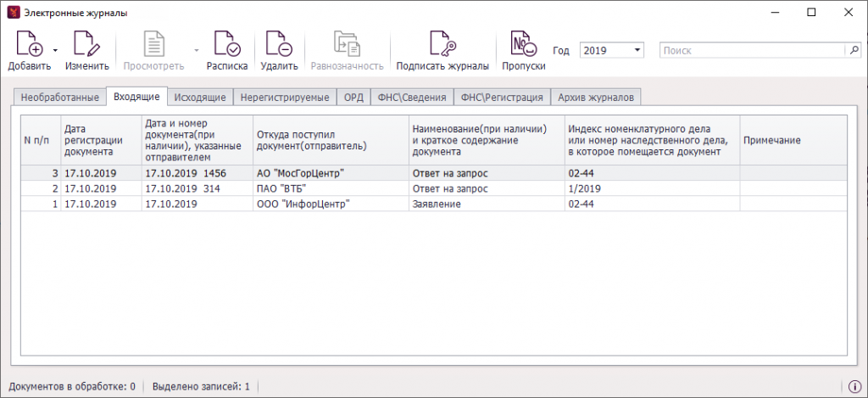868x398 pixels.
Task: Click the Изменить edit document icon
Action: click(x=87, y=44)
